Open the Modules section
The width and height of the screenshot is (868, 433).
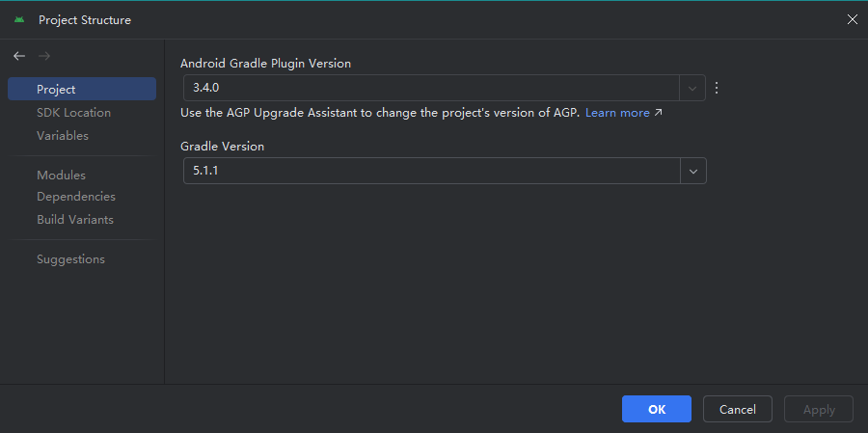point(61,175)
